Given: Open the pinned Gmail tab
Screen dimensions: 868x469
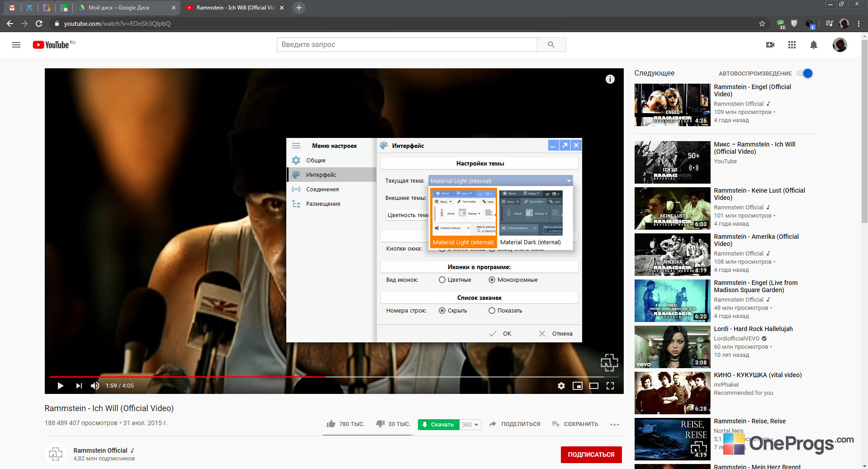Looking at the screenshot, I should (x=12, y=8).
